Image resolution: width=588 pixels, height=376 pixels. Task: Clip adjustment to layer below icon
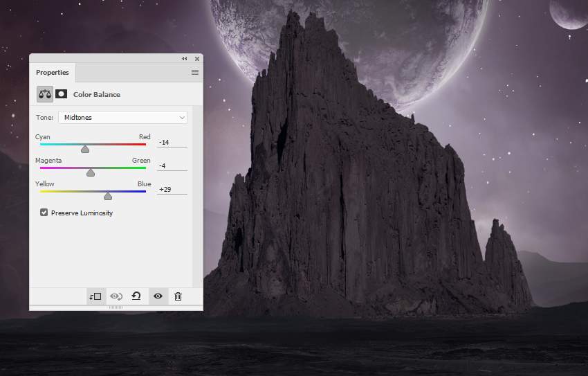pos(95,296)
